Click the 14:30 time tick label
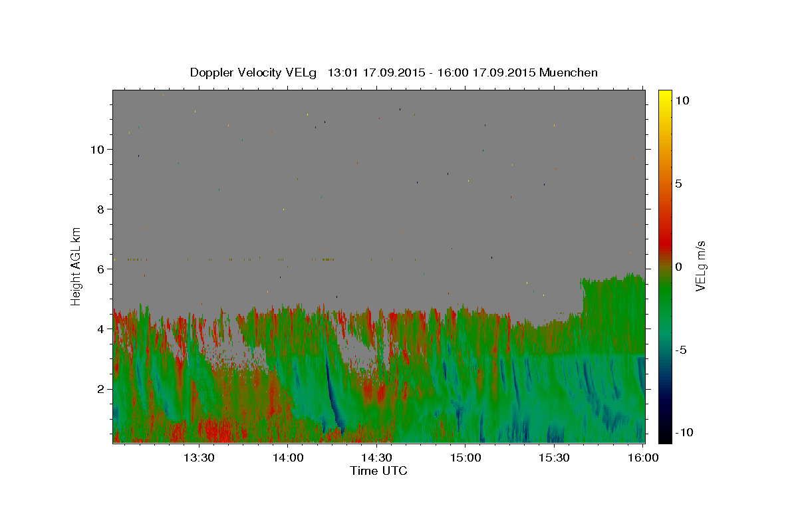This screenshot has height=532, width=798. click(x=376, y=458)
